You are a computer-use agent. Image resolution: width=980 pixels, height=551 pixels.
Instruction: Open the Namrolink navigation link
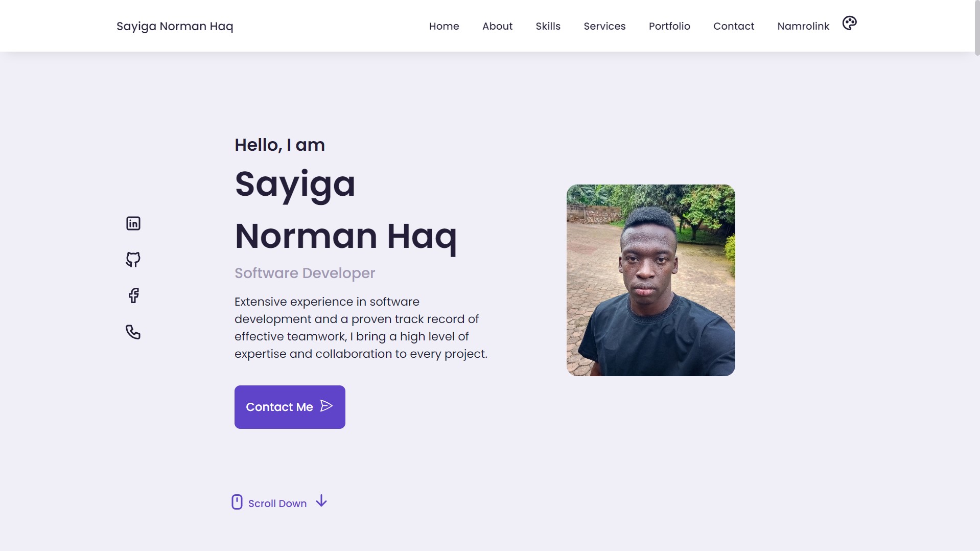pos(803,26)
